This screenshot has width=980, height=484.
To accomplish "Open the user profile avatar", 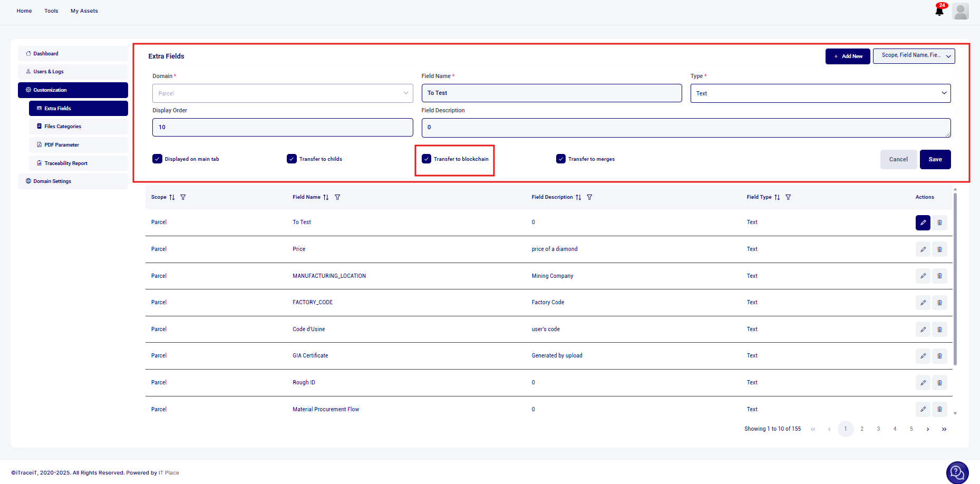I will pyautogui.click(x=960, y=11).
